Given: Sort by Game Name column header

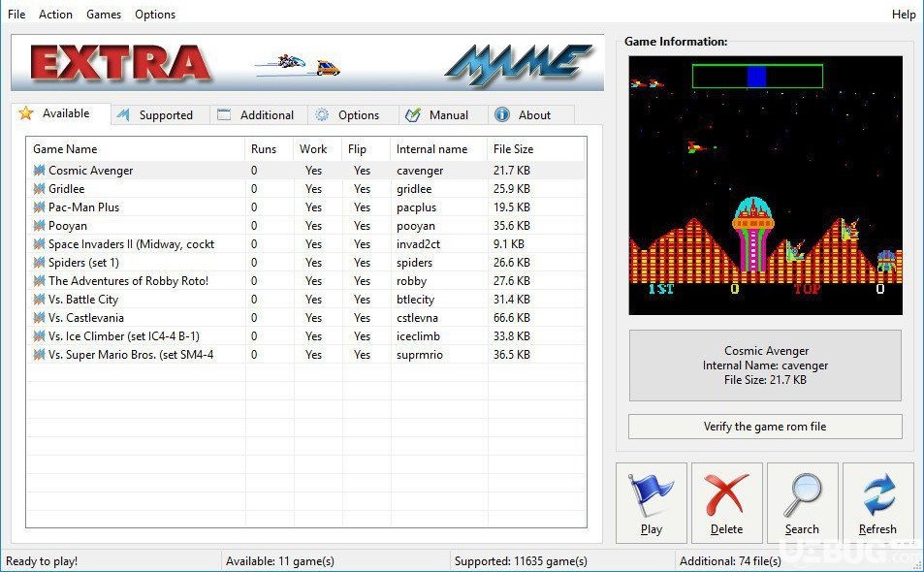Looking at the screenshot, I should 136,149.
